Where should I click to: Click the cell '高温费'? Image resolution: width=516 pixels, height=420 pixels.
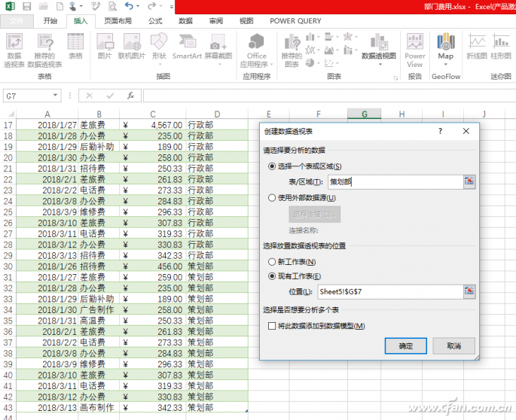[99, 321]
